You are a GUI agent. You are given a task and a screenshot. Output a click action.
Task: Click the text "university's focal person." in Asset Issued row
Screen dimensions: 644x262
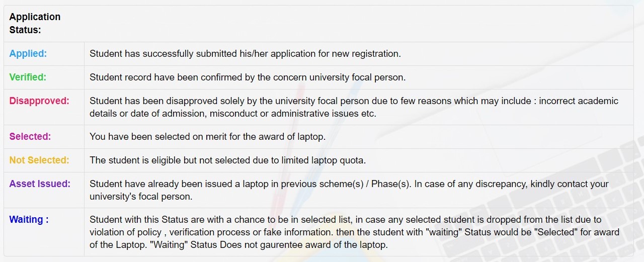[x=140, y=197]
